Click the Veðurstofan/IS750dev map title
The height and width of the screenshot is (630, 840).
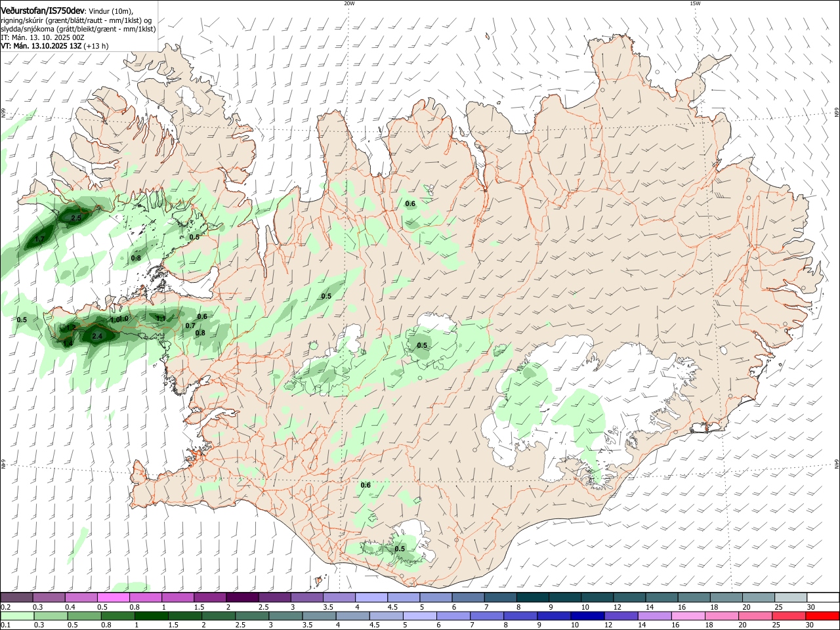tap(43, 10)
